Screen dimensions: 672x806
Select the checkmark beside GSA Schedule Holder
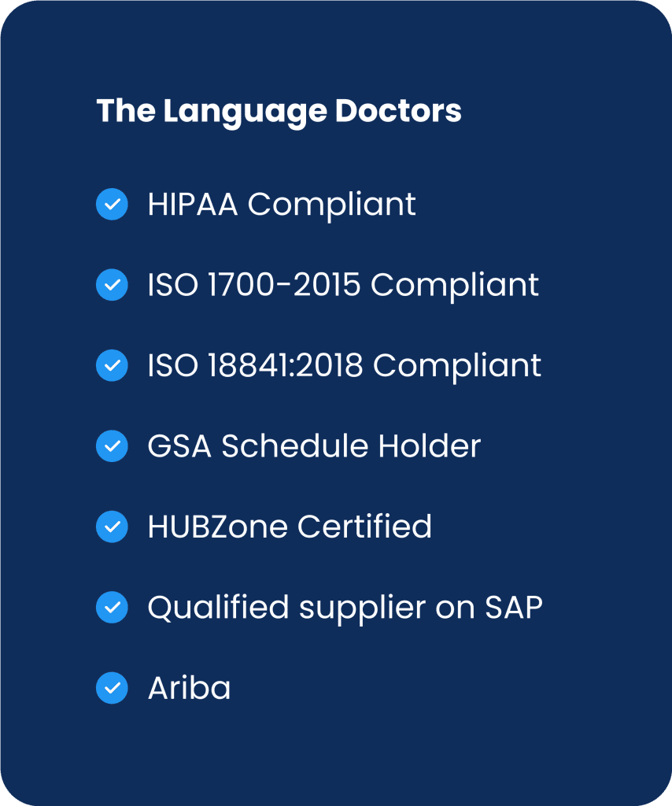(x=112, y=446)
